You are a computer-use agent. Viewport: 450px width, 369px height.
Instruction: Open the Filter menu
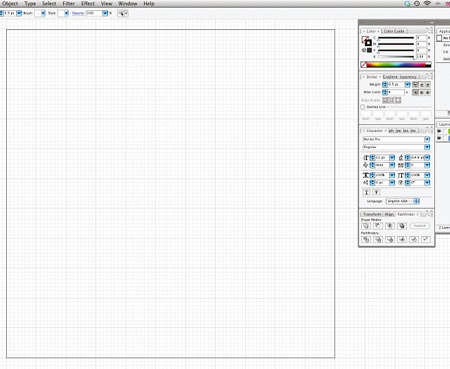[x=69, y=4]
